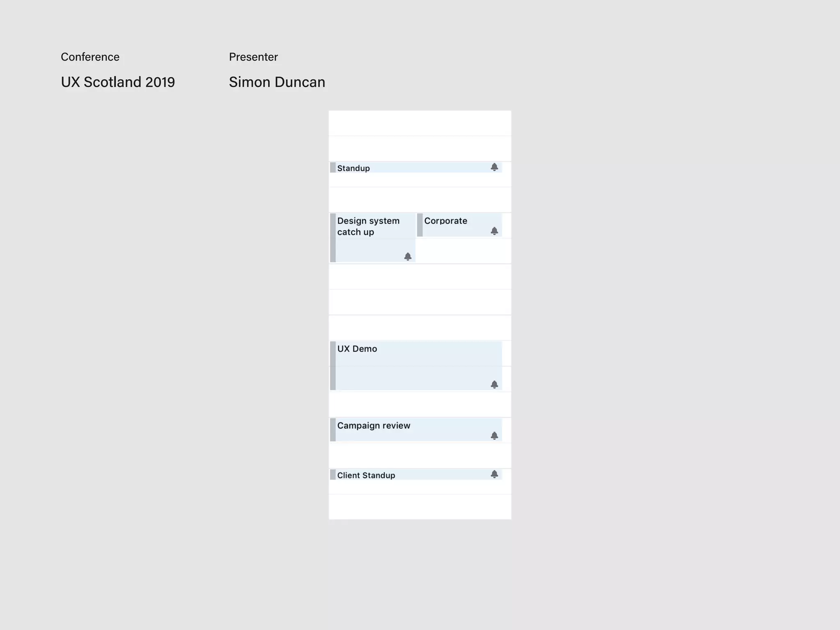Open the Design system catch up event
The image size is (840, 630).
368,226
